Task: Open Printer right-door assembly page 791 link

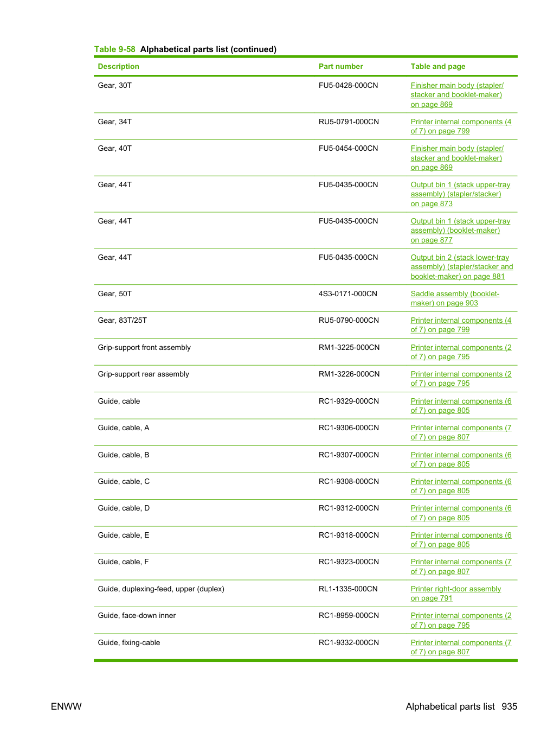Action: tap(455, 594)
